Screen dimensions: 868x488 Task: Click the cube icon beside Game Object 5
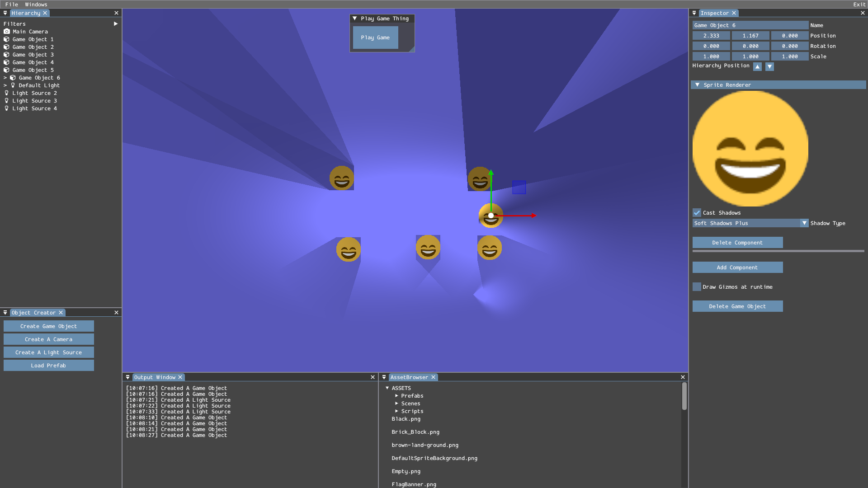point(7,70)
